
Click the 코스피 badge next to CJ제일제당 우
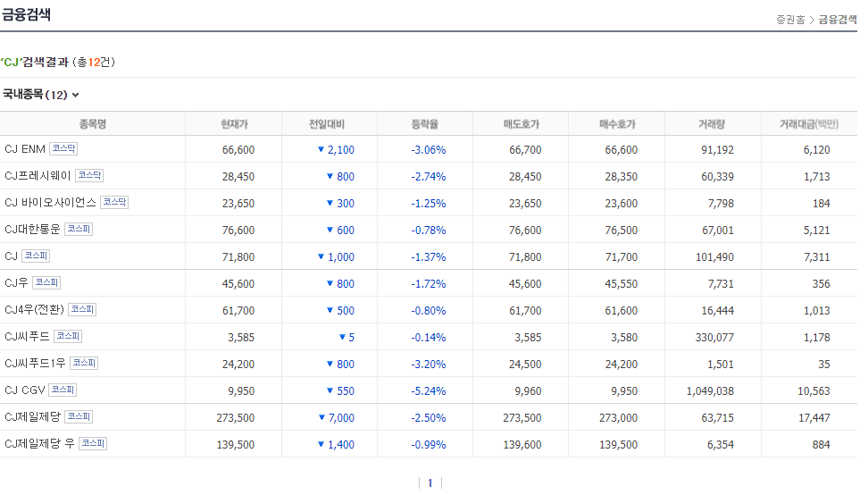pos(93,443)
